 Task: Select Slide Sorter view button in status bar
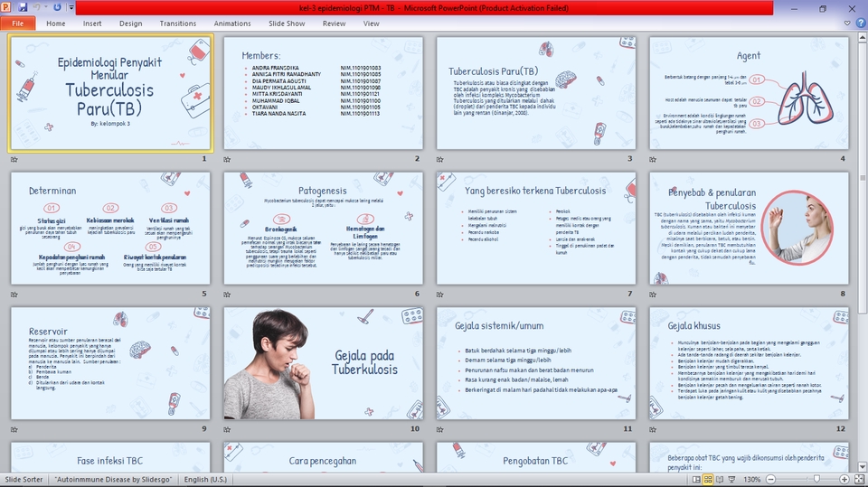pyautogui.click(x=707, y=479)
